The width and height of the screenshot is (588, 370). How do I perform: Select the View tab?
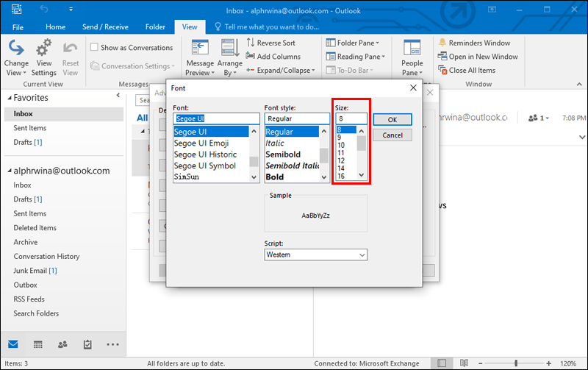click(x=190, y=27)
